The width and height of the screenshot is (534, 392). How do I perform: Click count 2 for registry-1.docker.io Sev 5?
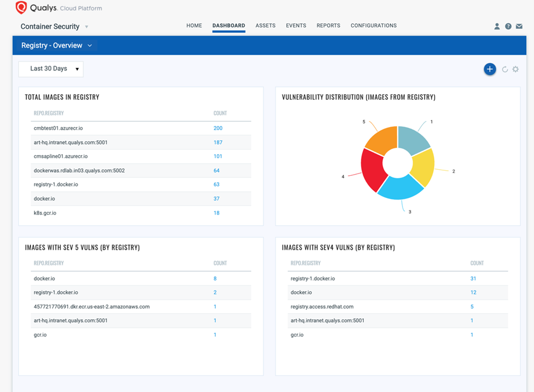[x=215, y=293]
